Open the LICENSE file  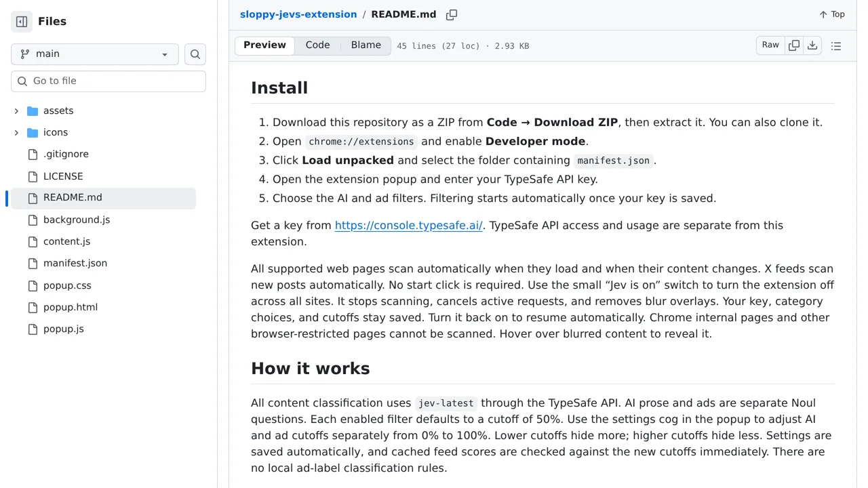63,176
